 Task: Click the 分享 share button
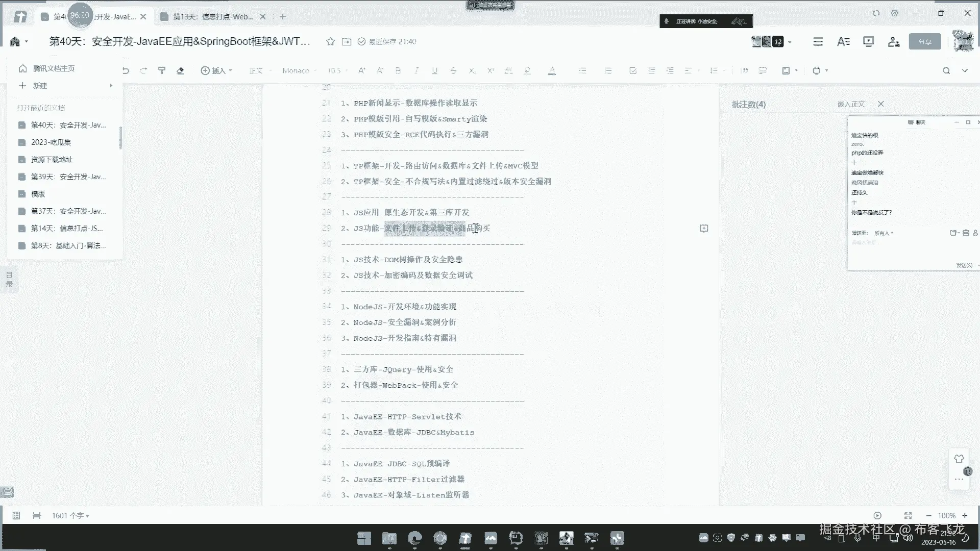(924, 42)
